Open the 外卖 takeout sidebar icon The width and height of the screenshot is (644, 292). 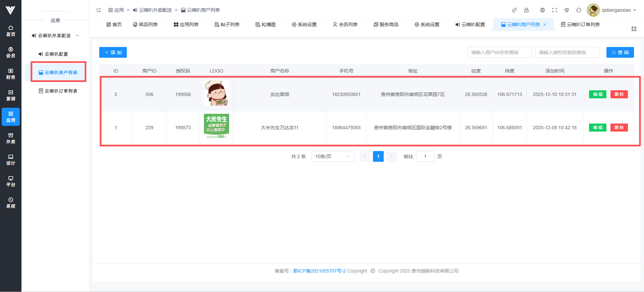coord(11,138)
